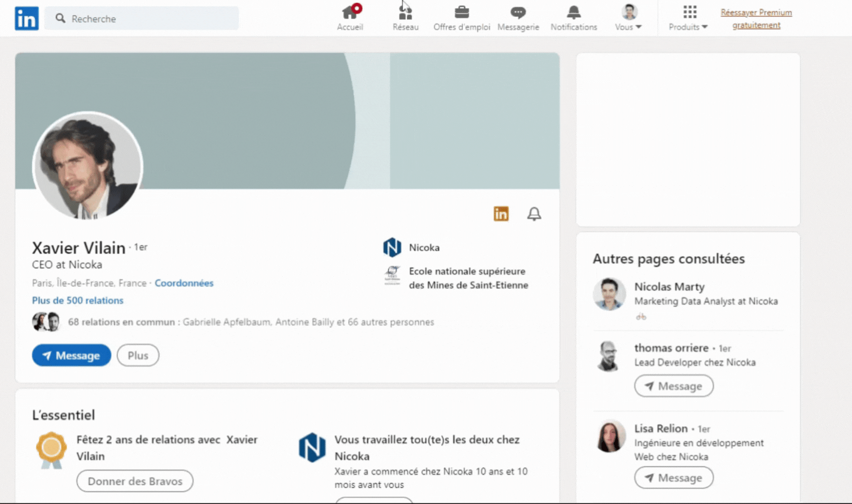Click your avatar in the top navigation
This screenshot has height=504, width=852.
click(629, 12)
